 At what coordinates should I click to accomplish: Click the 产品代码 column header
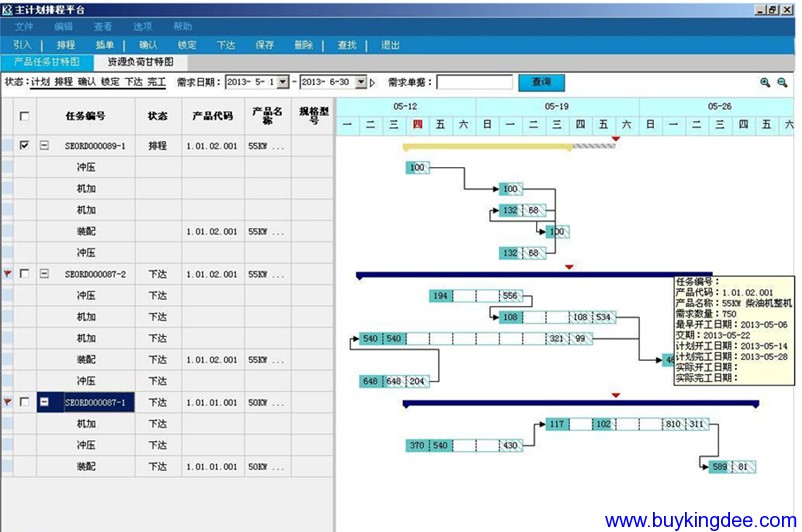click(213, 116)
